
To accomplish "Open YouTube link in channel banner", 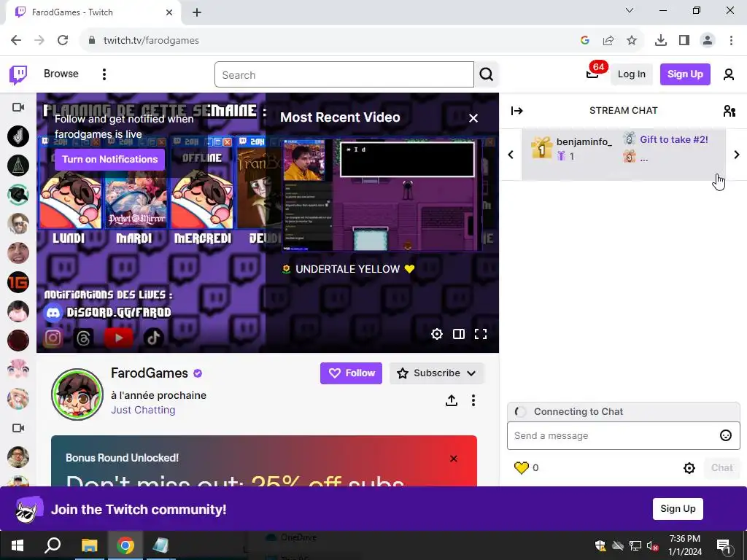I will coord(118,338).
